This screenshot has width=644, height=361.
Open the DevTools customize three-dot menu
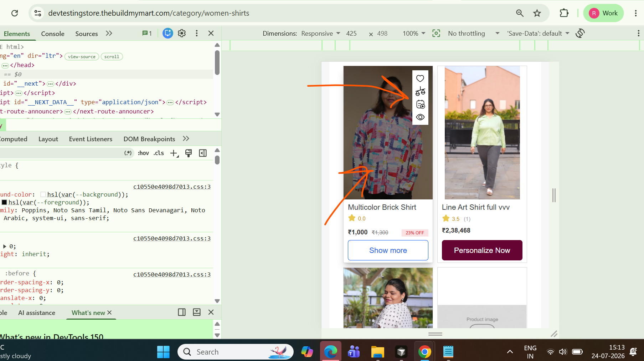[197, 33]
